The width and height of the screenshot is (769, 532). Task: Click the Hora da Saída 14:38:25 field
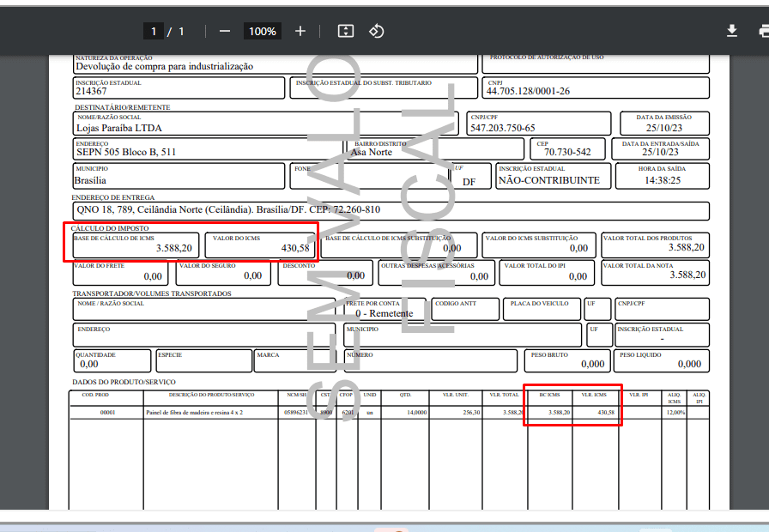click(x=663, y=180)
